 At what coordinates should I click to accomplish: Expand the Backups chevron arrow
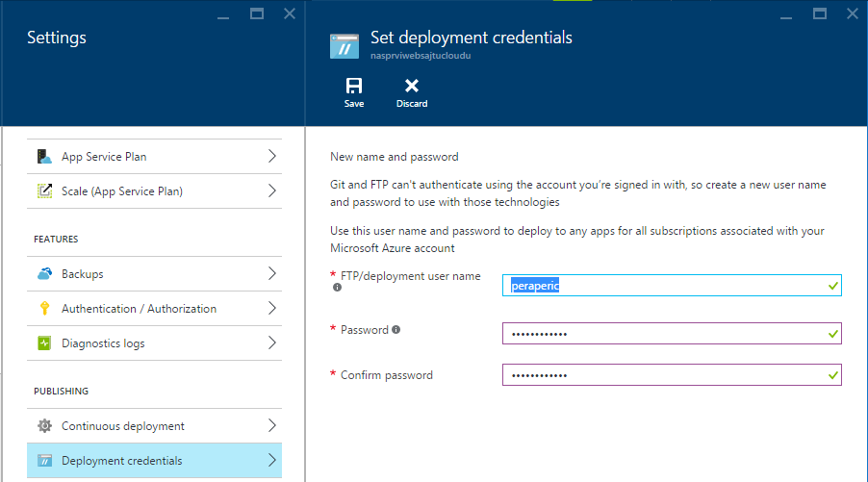pos(271,274)
